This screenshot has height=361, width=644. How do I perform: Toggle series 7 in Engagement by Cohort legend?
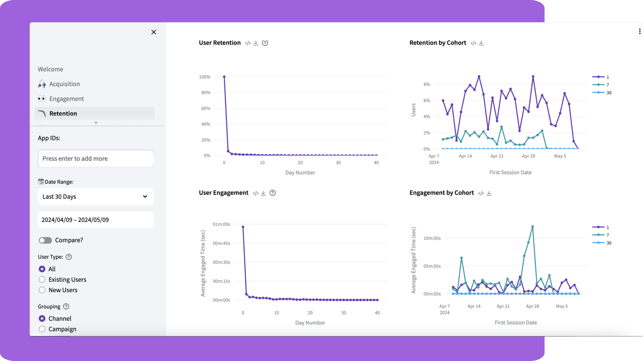tap(601, 235)
